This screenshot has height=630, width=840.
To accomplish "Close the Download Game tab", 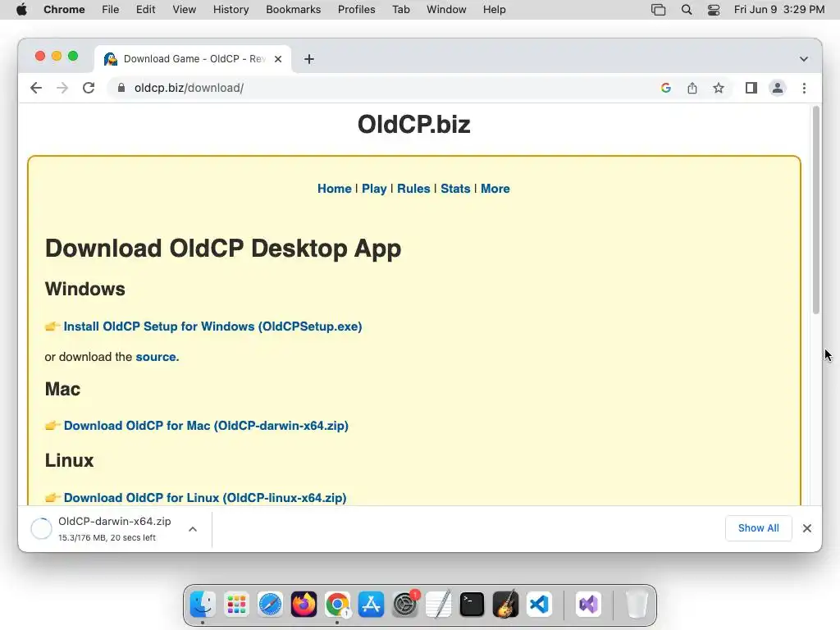I will click(x=278, y=59).
